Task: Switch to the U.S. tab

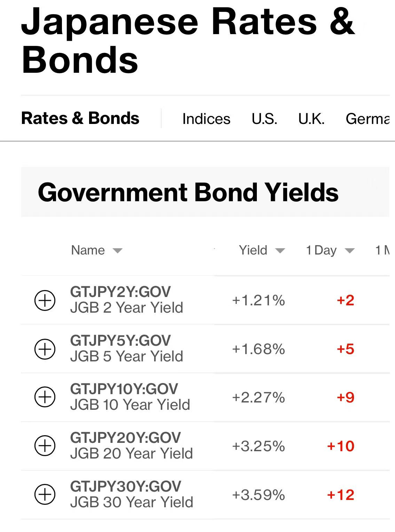Action: tap(264, 119)
